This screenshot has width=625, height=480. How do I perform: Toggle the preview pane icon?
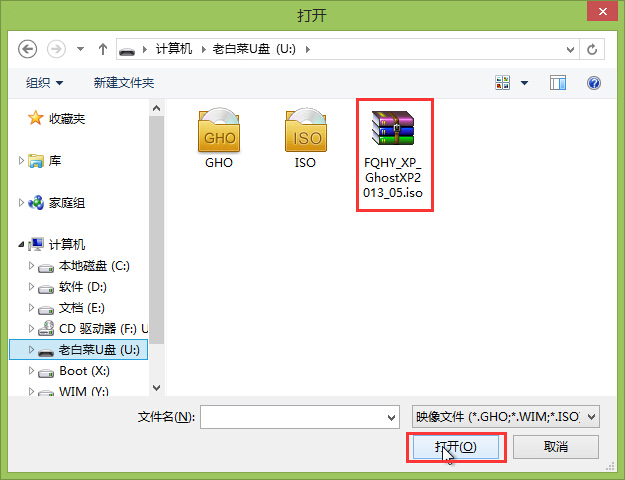coord(558,83)
